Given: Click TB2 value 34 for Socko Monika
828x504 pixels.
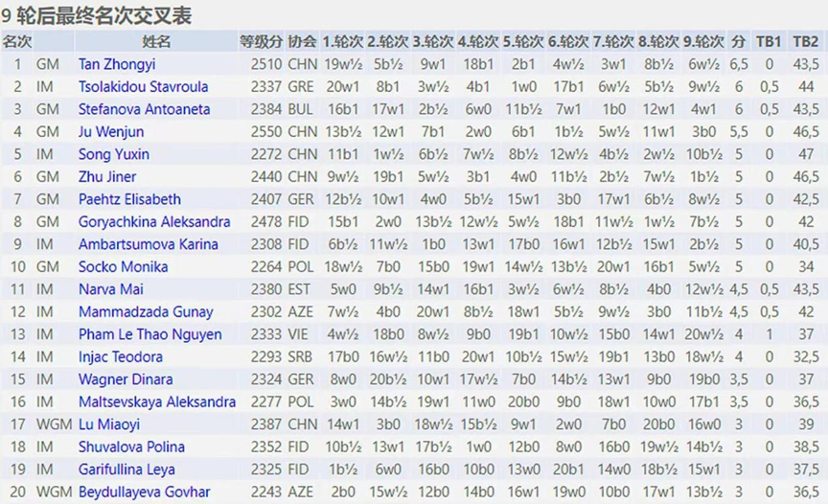Looking at the screenshot, I should pos(806,267).
